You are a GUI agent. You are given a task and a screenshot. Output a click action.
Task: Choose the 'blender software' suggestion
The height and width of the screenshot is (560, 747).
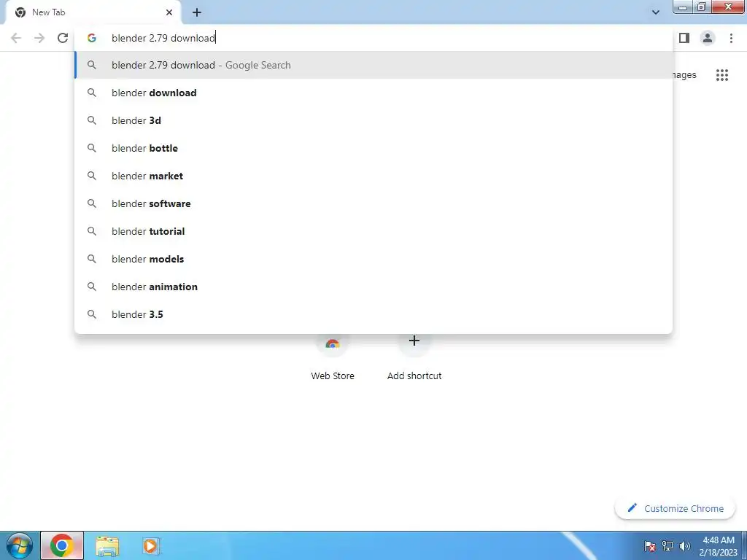(373, 203)
